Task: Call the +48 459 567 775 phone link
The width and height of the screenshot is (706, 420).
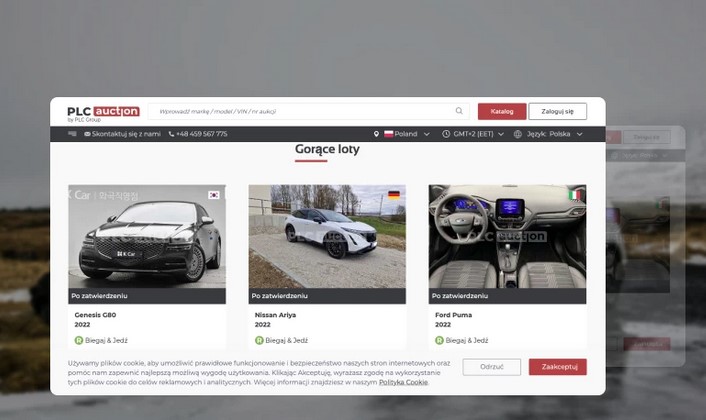Action: click(201, 134)
